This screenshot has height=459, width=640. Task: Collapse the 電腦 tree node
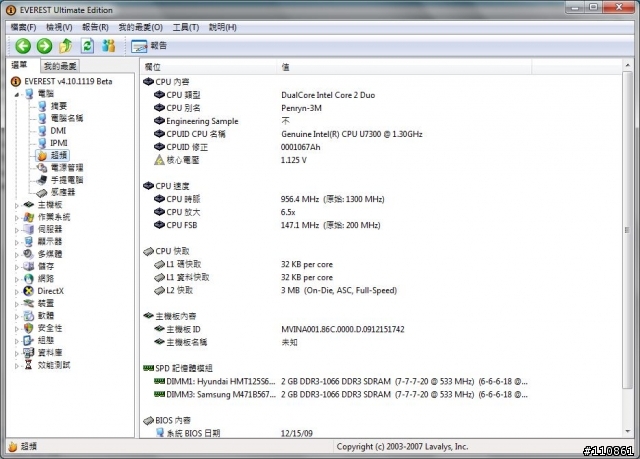click(x=17, y=94)
